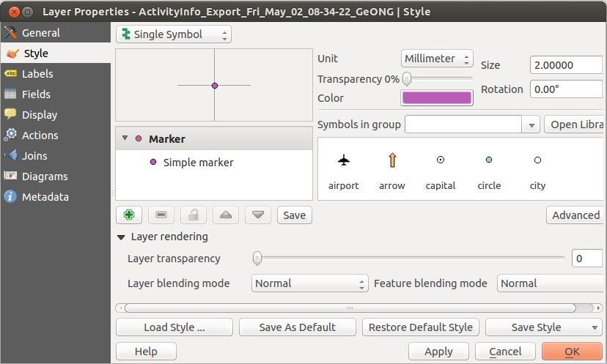The height and width of the screenshot is (364, 607).
Task: Open the Layer blending mode dropdown
Action: click(309, 283)
